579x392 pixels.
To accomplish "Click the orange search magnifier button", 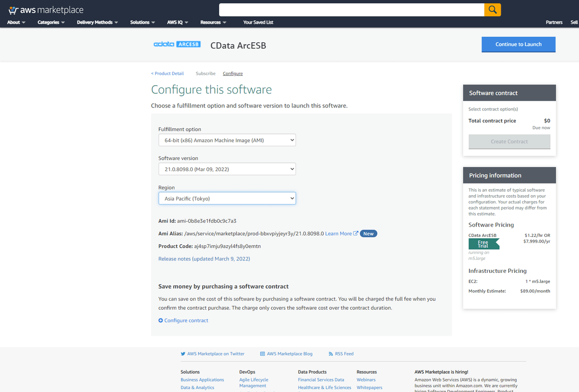I will [493, 10].
